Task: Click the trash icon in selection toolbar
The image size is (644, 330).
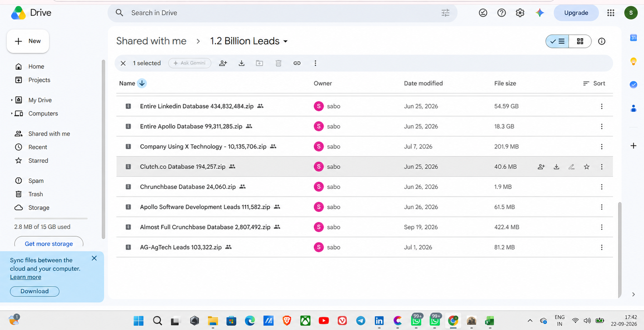Action: [278, 63]
